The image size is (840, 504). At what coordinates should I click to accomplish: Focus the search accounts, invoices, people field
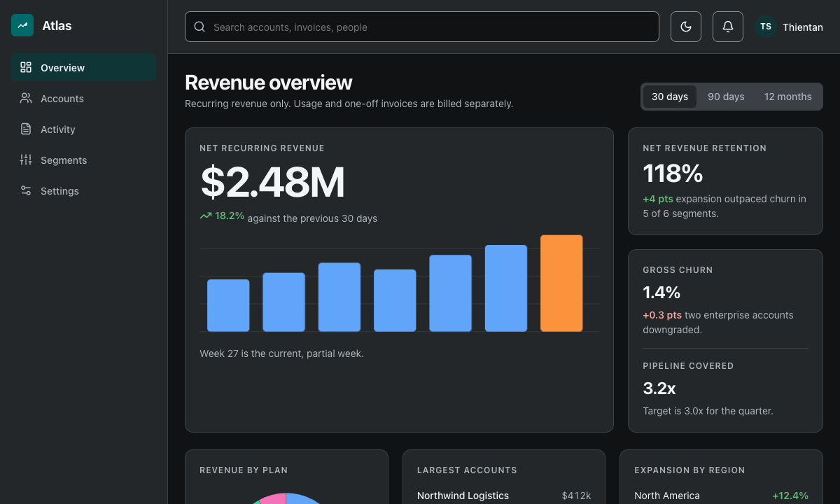[422, 27]
